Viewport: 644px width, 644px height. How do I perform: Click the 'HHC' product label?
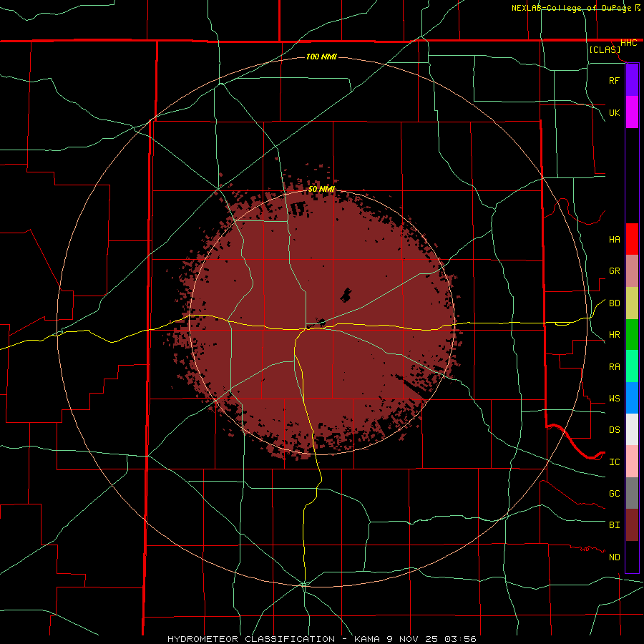pyautogui.click(x=628, y=43)
